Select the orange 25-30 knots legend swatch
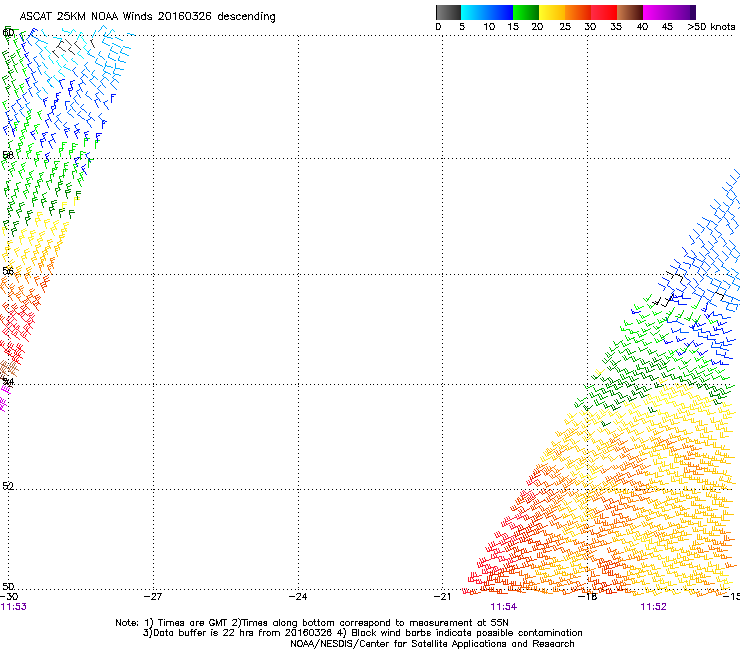Image resolution: width=740 pixels, height=650 pixels. (x=578, y=12)
